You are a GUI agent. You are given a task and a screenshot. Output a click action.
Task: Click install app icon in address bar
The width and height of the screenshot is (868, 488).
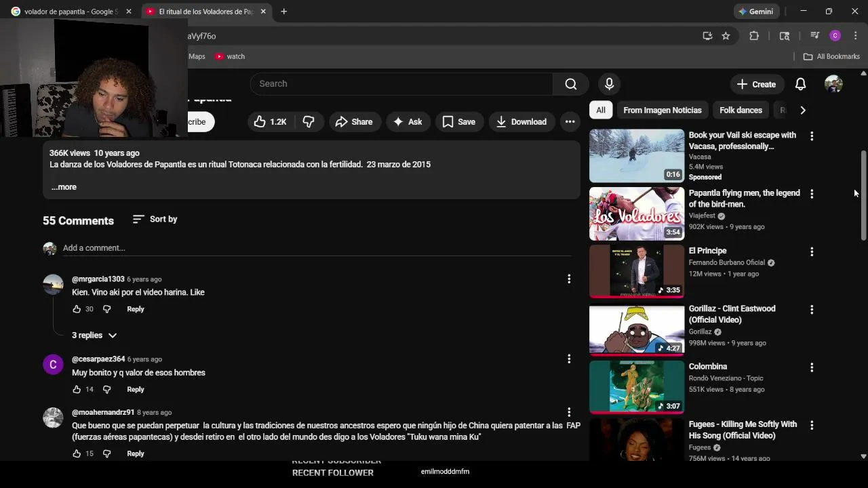pyautogui.click(x=707, y=36)
